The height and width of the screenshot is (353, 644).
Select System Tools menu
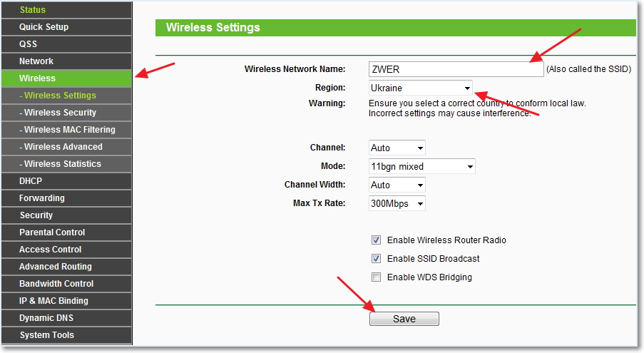tap(66, 335)
